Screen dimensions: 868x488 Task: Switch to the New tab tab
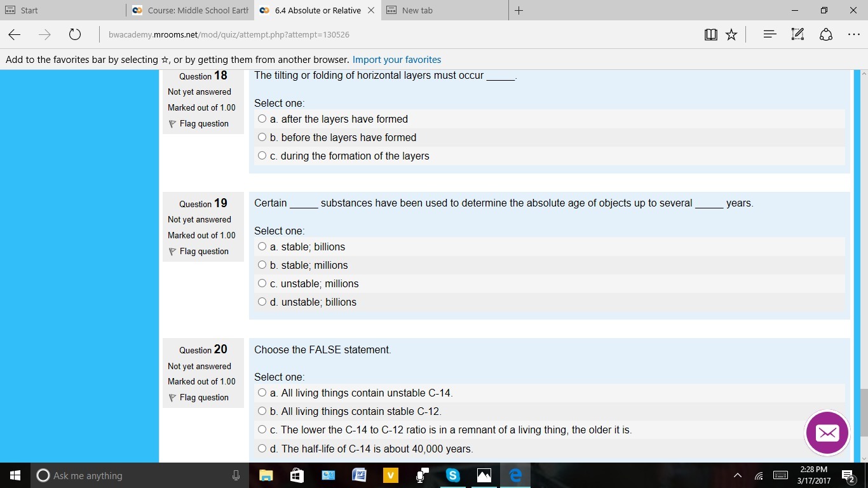coord(445,10)
